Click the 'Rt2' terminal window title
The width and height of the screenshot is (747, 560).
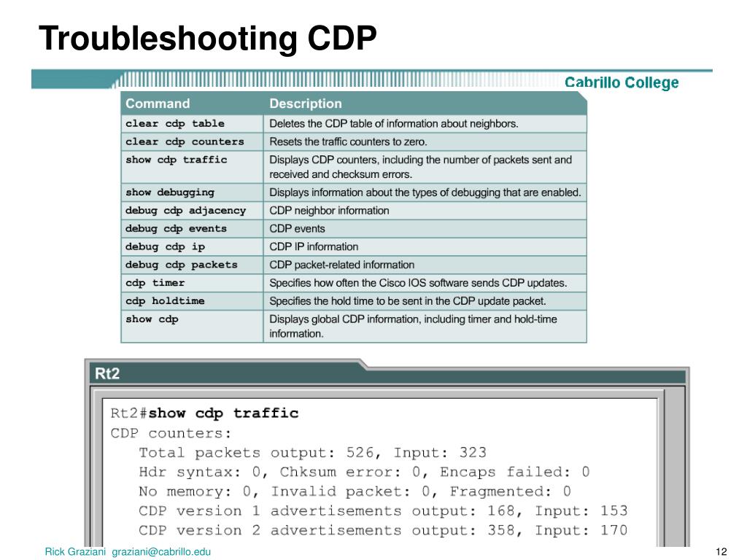pyautogui.click(x=107, y=373)
